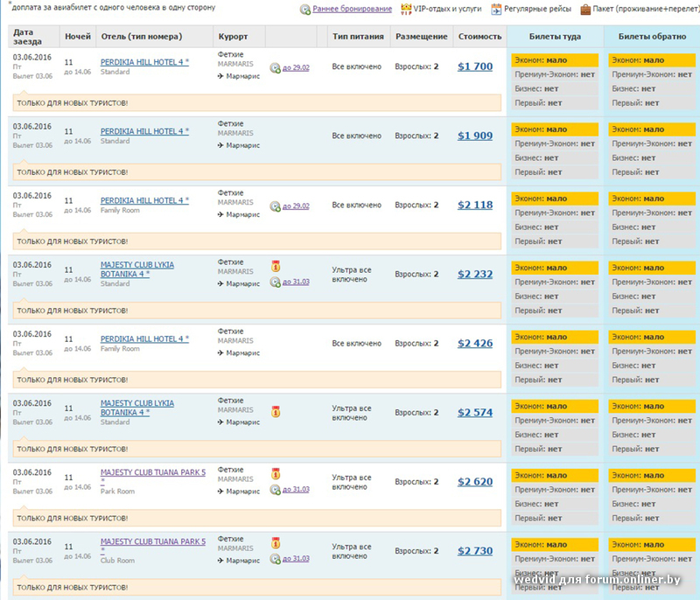This screenshot has height=600, width=700.
Task: Click the ТОЛЬКО ДЛЯ НОВЫХ ТУРИСТОВ banner under $1 700 row
Action: (x=257, y=103)
